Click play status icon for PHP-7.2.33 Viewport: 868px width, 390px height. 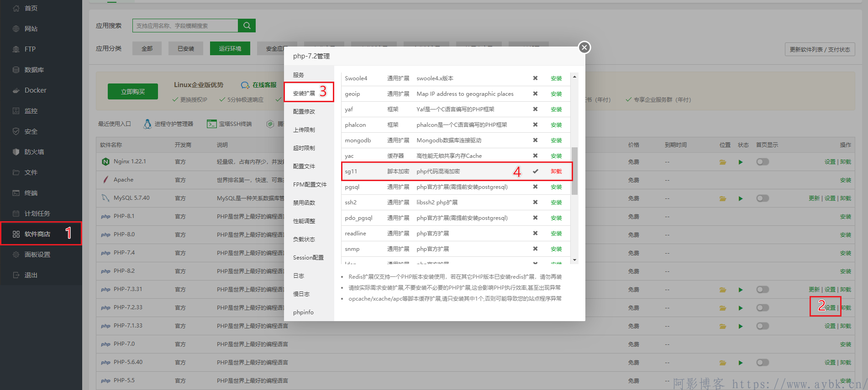click(x=741, y=308)
